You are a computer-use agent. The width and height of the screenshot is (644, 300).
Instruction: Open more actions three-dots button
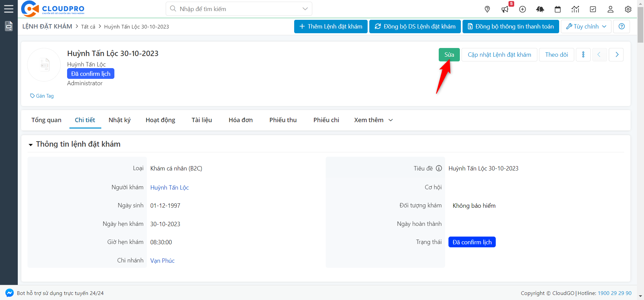tap(583, 55)
